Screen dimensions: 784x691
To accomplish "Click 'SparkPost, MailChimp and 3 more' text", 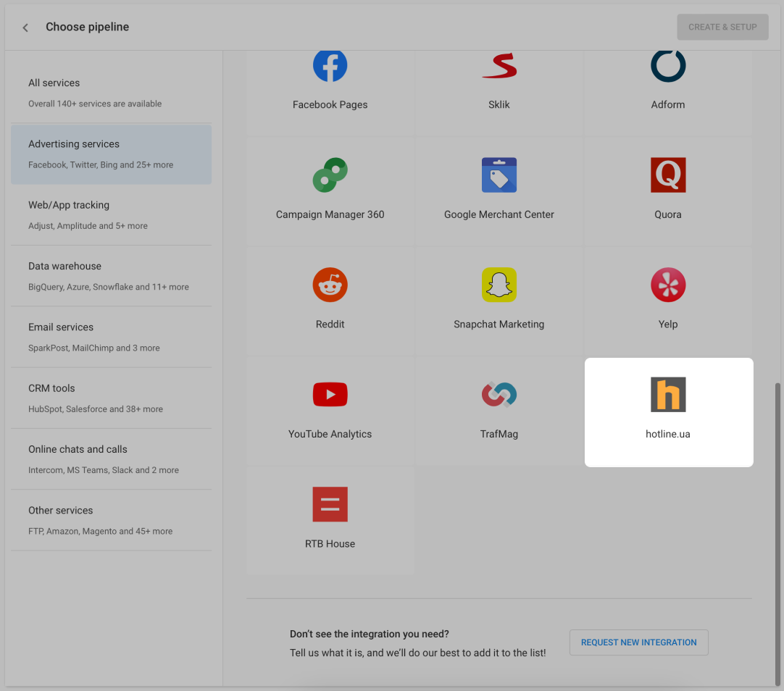I will click(x=94, y=348).
